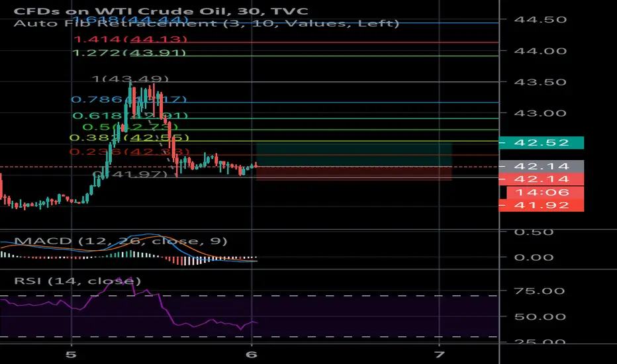Screen dimensions: 617x364
Task: Click the 44.50 price axis label
Action: coord(540,20)
